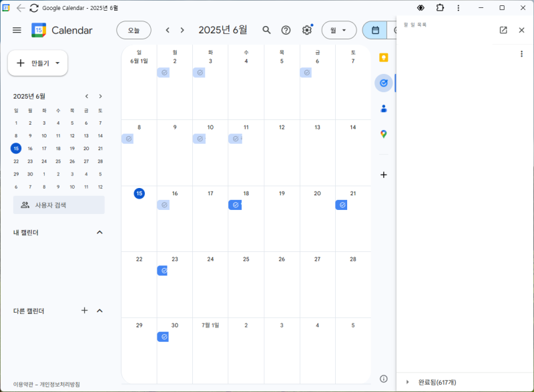The image size is (534, 392).
Task: Go to previous month in main toolbar
Action: (168, 30)
